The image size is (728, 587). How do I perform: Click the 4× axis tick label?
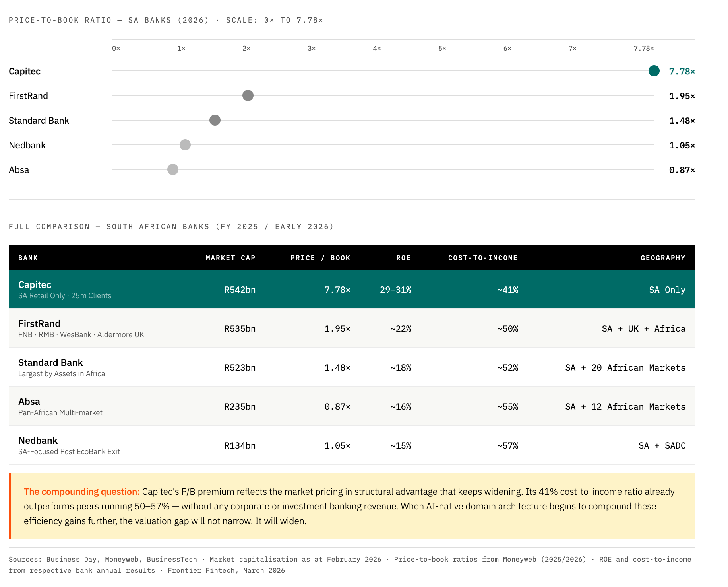pyautogui.click(x=377, y=48)
